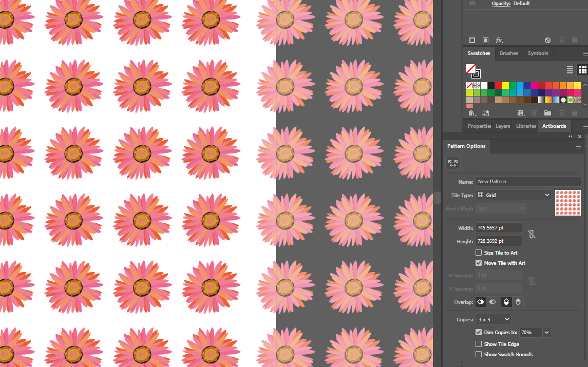Enable Show Swatch Bounds checkbox
Screen dimensions: 588x367
pyautogui.click(x=479, y=354)
